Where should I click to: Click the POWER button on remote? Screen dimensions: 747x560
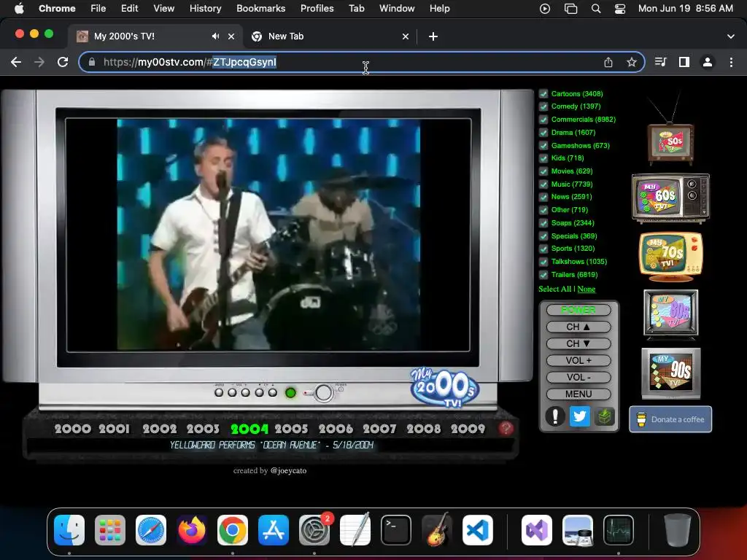[x=578, y=310]
